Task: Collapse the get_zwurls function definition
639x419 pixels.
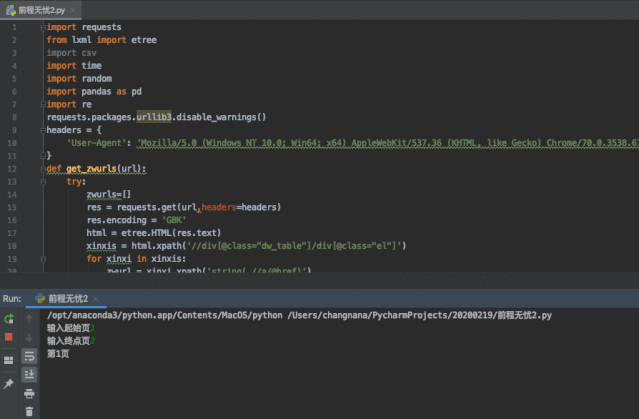Action: click(x=41, y=168)
